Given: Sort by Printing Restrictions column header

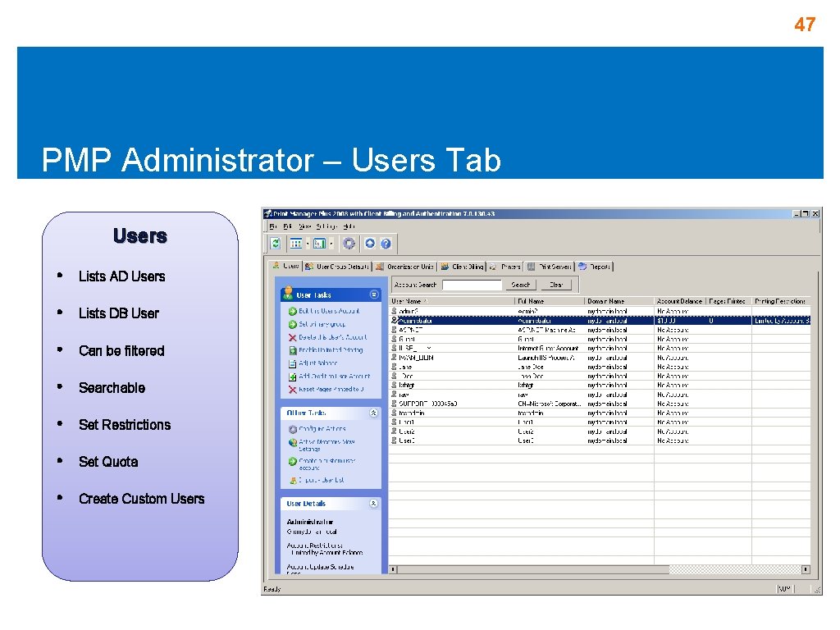Looking at the screenshot, I should pyautogui.click(x=781, y=301).
